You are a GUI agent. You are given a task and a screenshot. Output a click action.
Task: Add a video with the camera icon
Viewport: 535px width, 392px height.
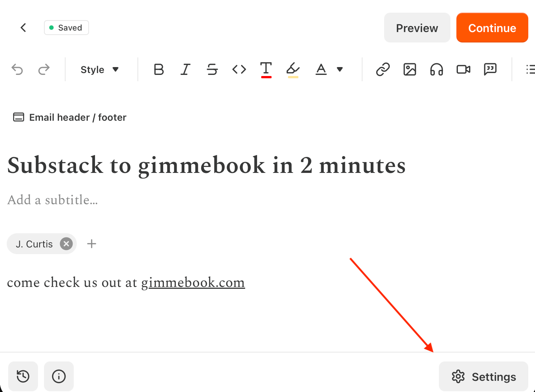pyautogui.click(x=463, y=69)
